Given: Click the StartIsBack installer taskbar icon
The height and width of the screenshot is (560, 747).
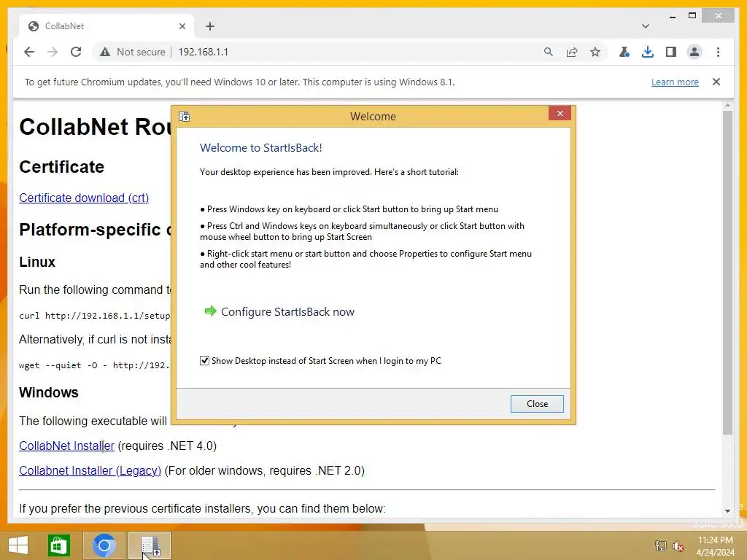Looking at the screenshot, I should pos(150,545).
